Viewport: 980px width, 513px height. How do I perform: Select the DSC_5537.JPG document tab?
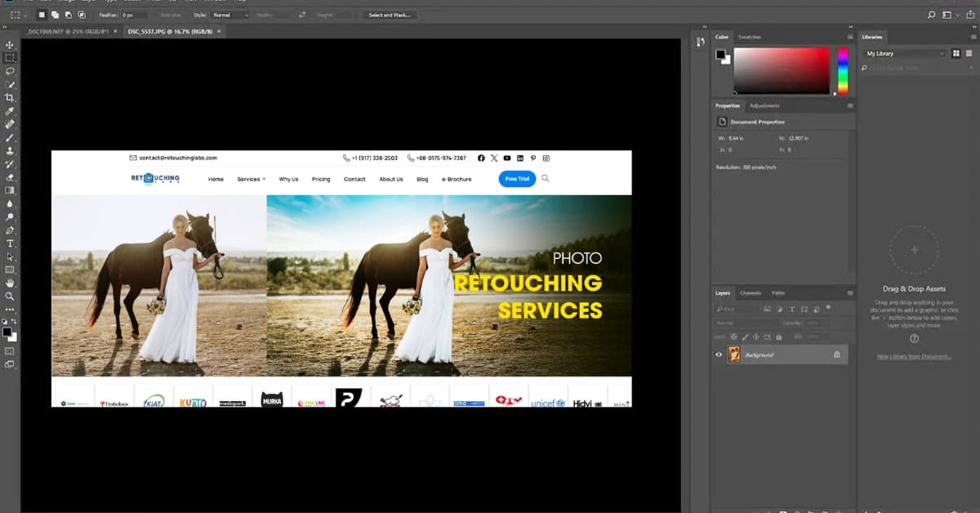[170, 31]
